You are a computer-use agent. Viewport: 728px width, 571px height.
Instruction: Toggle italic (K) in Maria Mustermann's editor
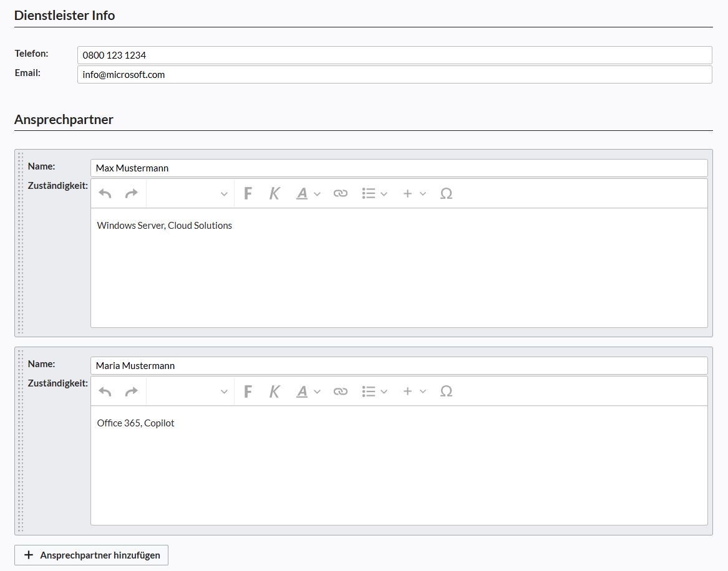[x=274, y=391]
